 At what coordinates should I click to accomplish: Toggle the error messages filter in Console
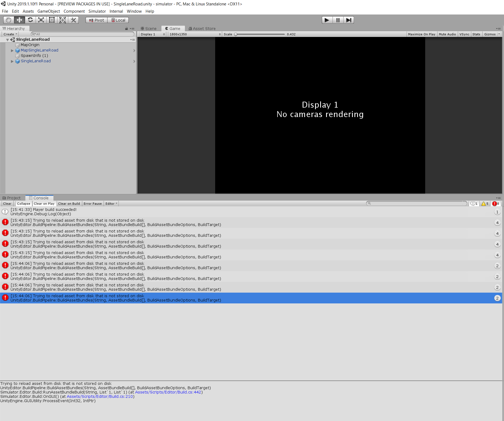click(496, 204)
